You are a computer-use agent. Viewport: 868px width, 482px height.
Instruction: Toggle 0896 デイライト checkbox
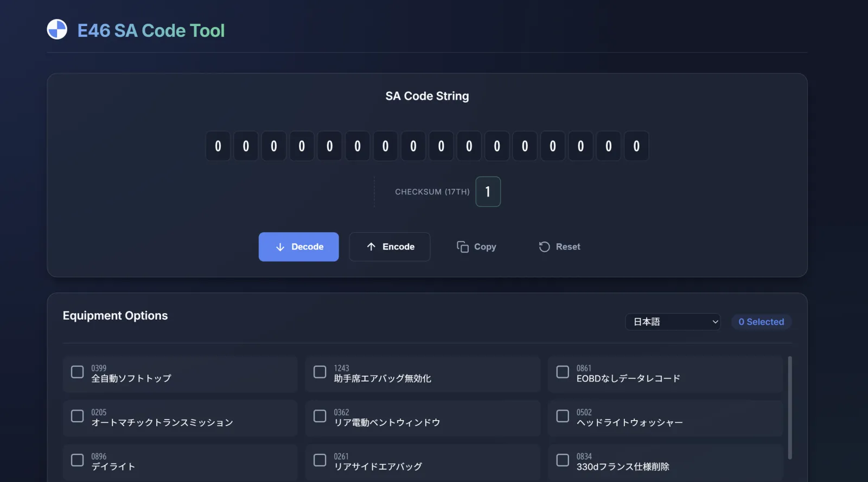(x=78, y=460)
